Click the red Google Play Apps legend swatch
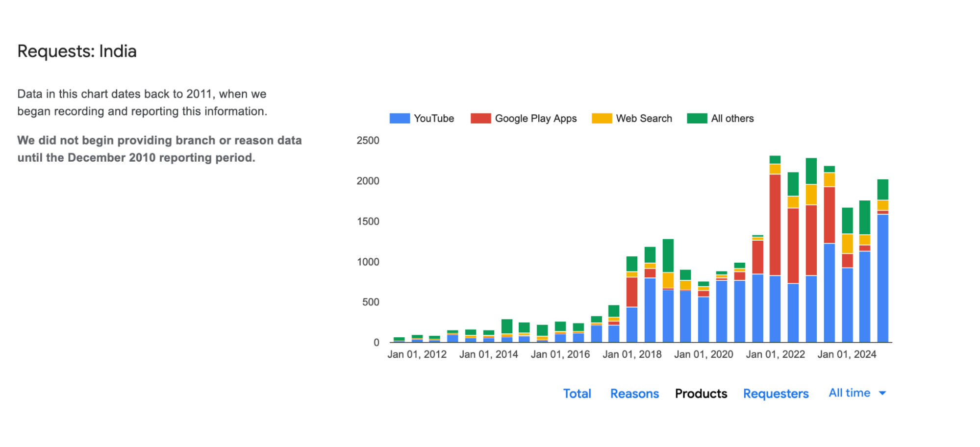The width and height of the screenshot is (980, 447). [480, 119]
